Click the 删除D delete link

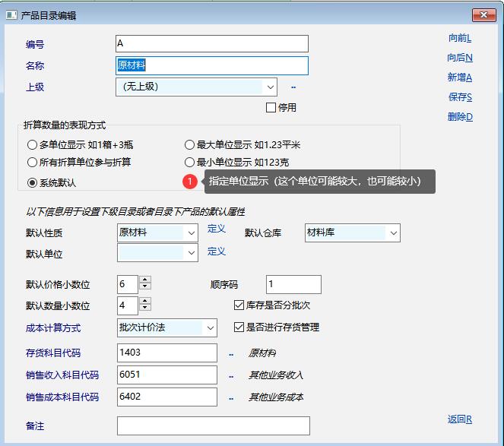tap(459, 117)
